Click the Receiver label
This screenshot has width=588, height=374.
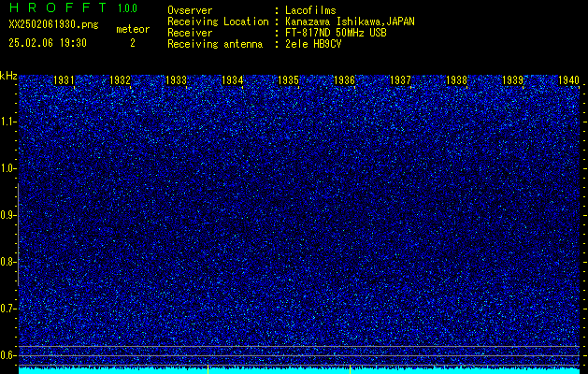pos(190,33)
